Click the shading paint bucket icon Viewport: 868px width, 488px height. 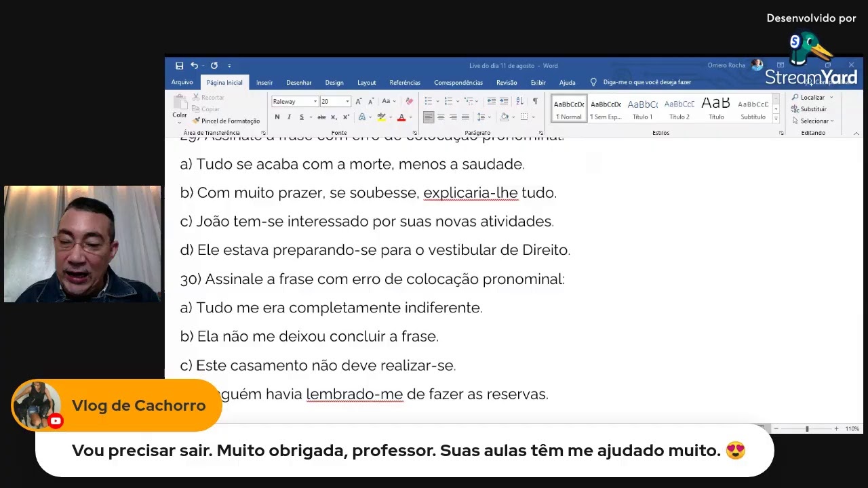tap(504, 117)
